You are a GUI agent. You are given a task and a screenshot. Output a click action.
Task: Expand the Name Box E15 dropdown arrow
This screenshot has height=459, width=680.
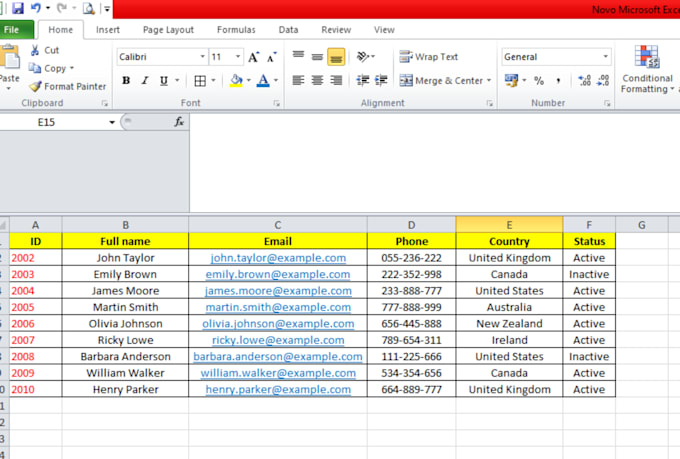pyautogui.click(x=112, y=122)
